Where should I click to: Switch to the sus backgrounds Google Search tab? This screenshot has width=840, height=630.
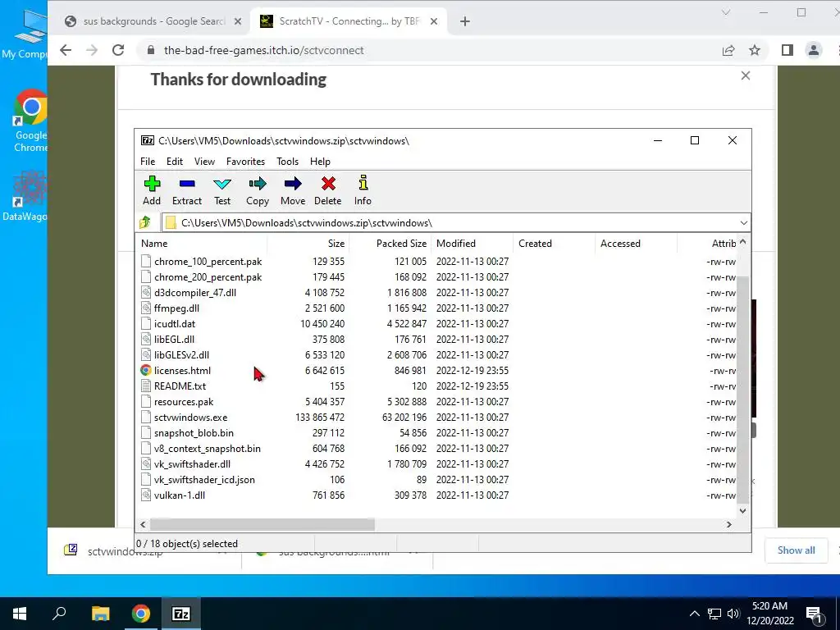point(153,21)
